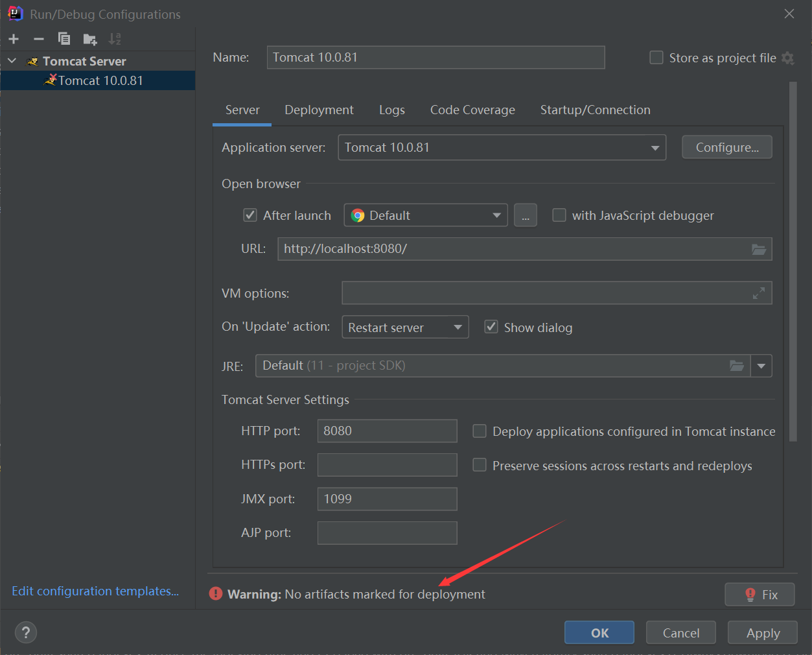812x655 pixels.
Task: Click the browser ellipsis button
Action: (x=526, y=215)
